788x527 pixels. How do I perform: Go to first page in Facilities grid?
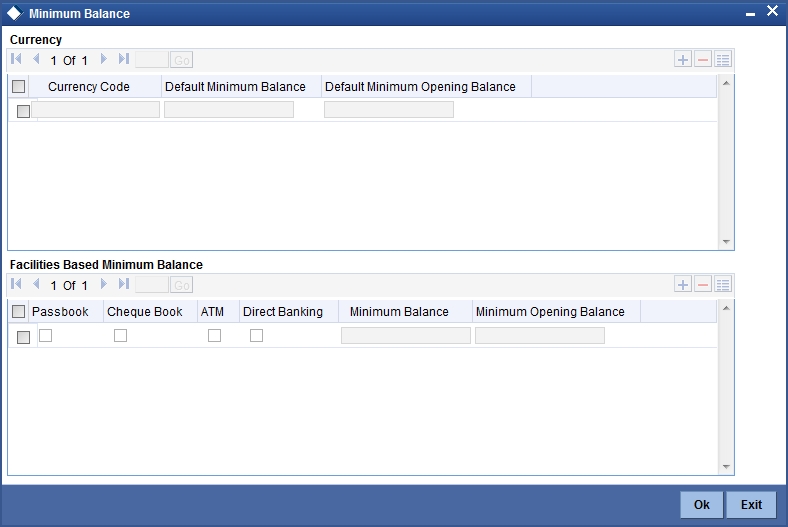(16, 284)
